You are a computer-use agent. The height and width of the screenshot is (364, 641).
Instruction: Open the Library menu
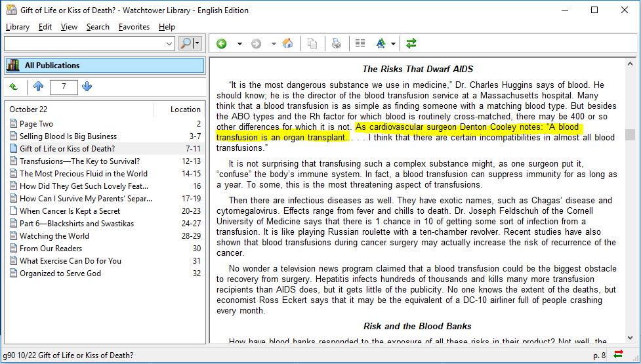point(18,27)
